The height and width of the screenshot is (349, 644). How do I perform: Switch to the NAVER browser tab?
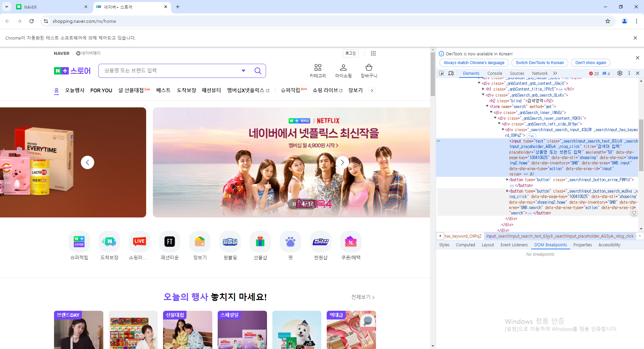[x=52, y=7]
